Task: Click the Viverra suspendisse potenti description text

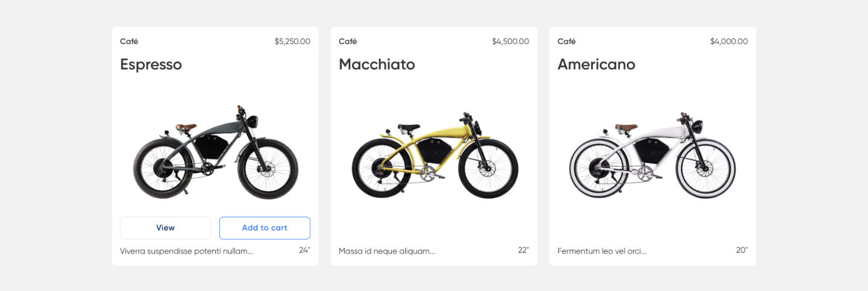Action: coord(186,251)
